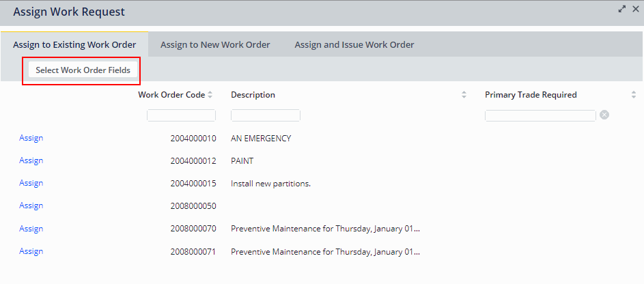Assign to work order 2008000070
This screenshot has height=284, width=644.
pos(31,229)
